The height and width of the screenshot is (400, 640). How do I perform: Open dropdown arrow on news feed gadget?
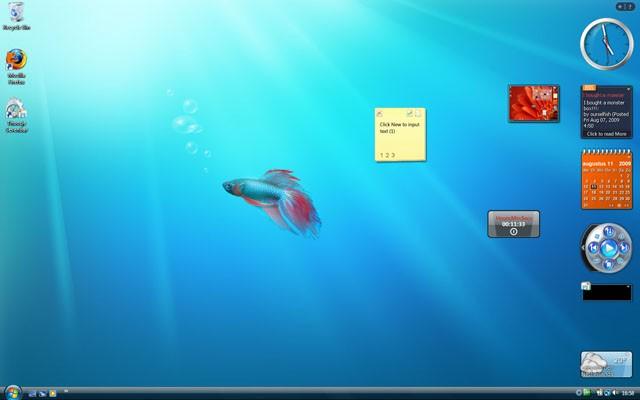[629, 89]
